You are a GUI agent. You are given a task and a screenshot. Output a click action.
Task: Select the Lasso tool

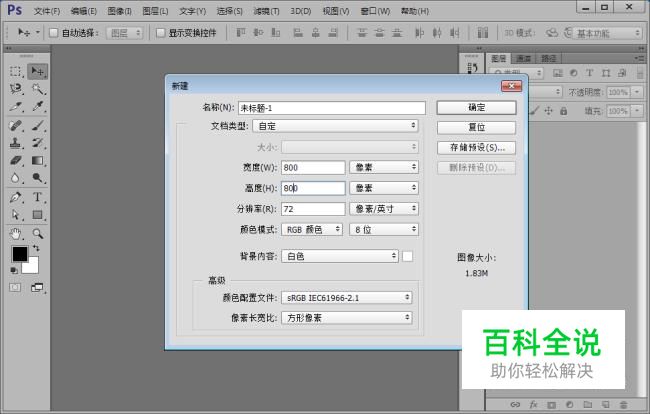pyautogui.click(x=15, y=89)
